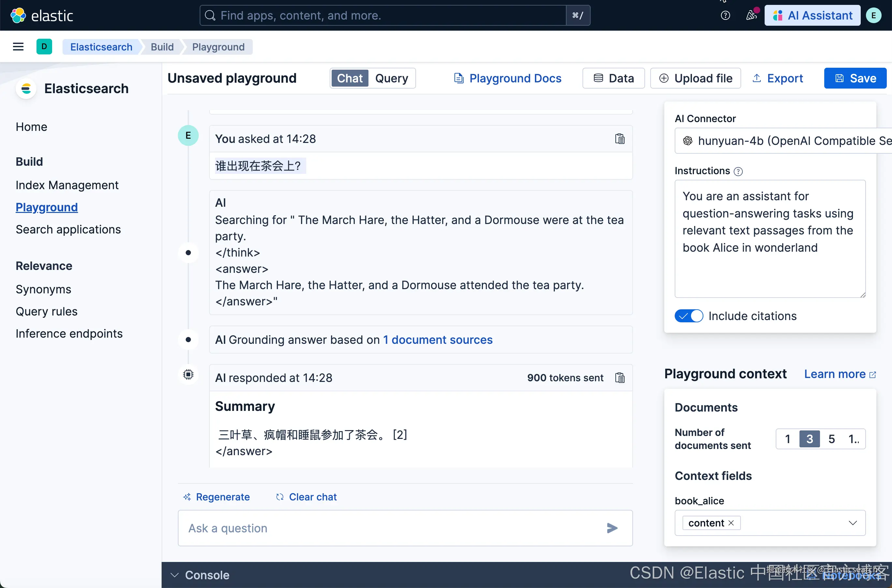Click the Elastic logo
This screenshot has width=892, height=588.
(x=41, y=15)
